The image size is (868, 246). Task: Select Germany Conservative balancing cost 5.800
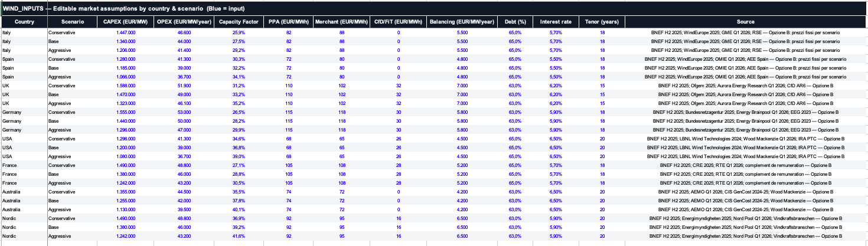pyautogui.click(x=462, y=112)
